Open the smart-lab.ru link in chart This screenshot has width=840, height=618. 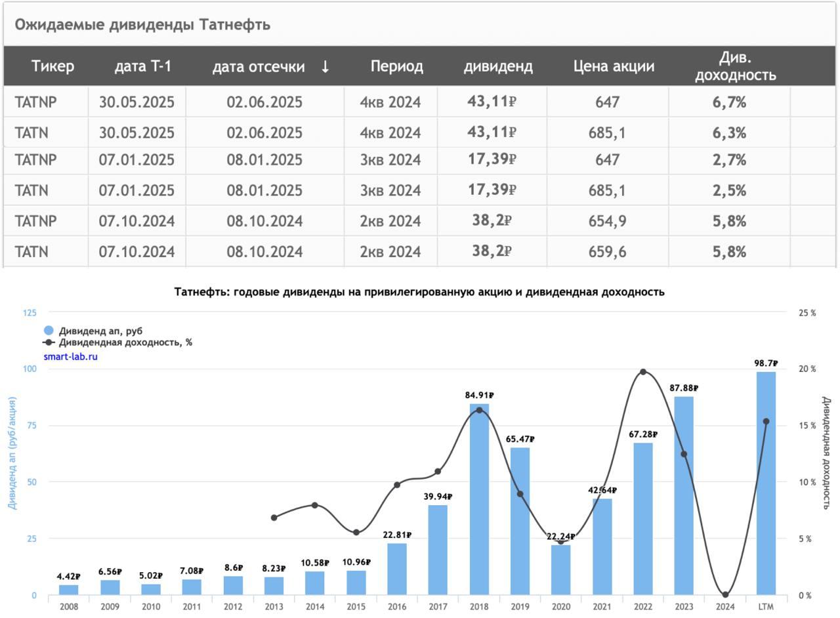[70, 357]
